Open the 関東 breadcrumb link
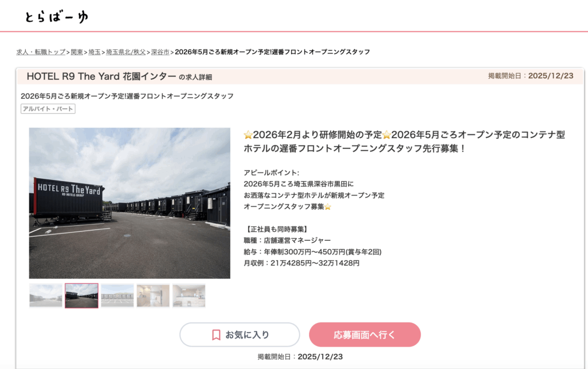The height and width of the screenshot is (369, 588). pyautogui.click(x=77, y=52)
